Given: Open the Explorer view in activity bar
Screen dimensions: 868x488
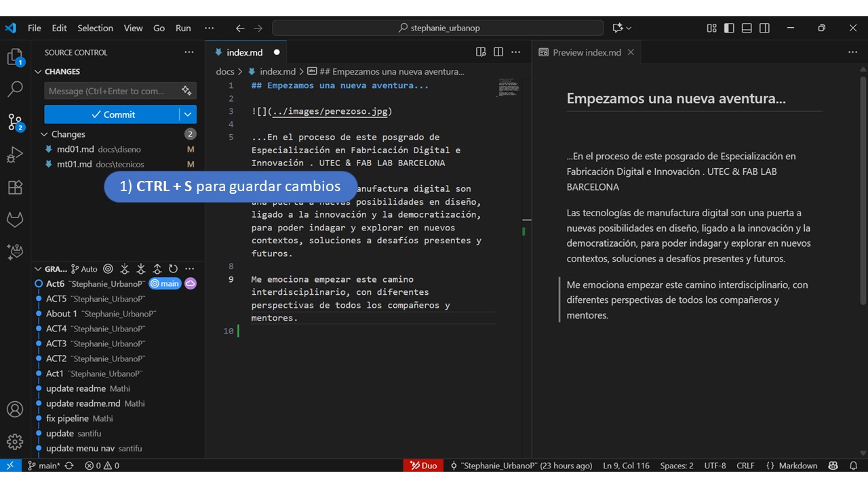Looking at the screenshot, I should tap(15, 57).
